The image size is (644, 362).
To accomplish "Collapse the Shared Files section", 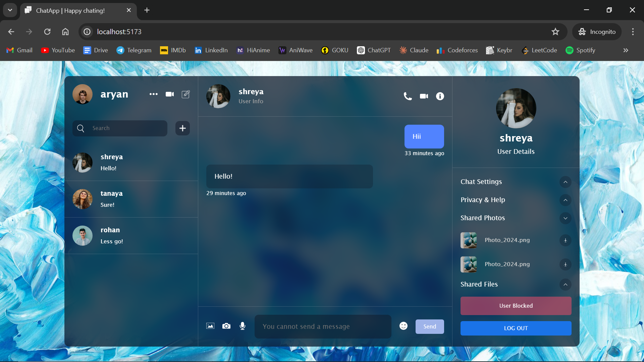I will click(565, 284).
